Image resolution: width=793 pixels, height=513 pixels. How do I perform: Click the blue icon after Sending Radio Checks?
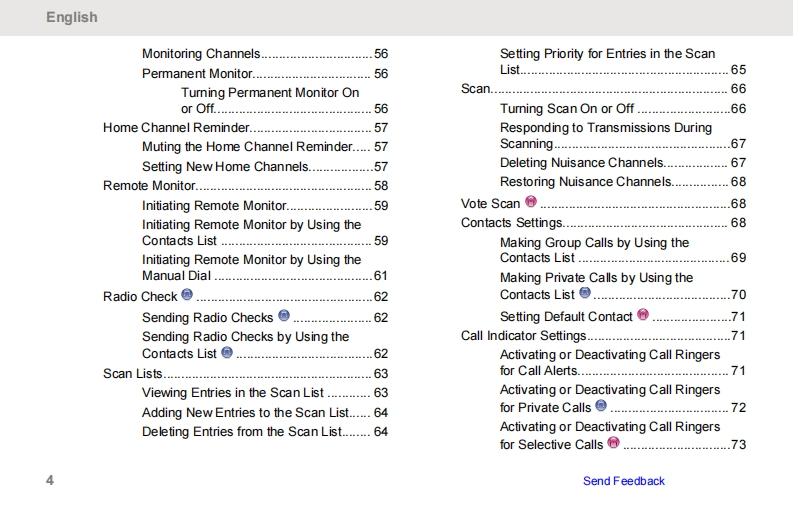tap(283, 316)
